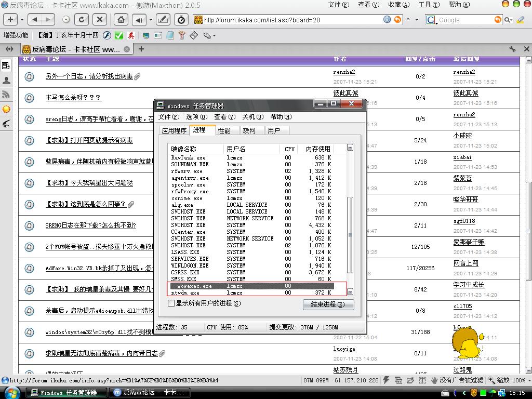
Task: Click the Task Manager process list scrollbar
Action: [350, 234]
